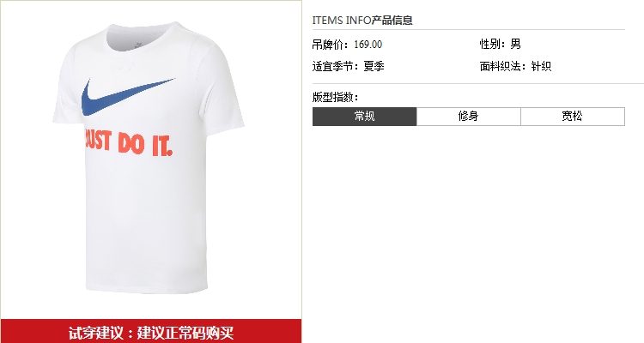Click the 吊牌价 tag price label

click(x=330, y=45)
